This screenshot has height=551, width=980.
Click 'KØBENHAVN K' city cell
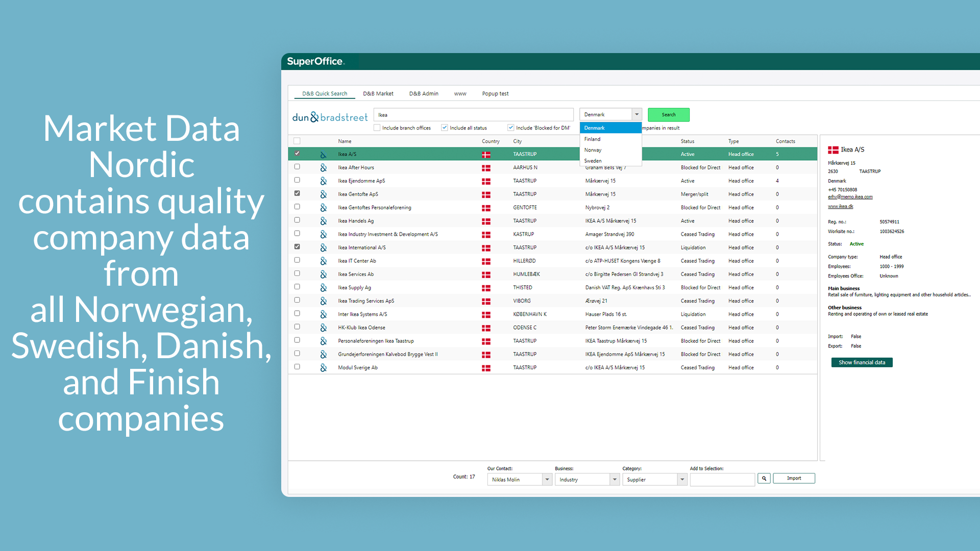pos(530,314)
